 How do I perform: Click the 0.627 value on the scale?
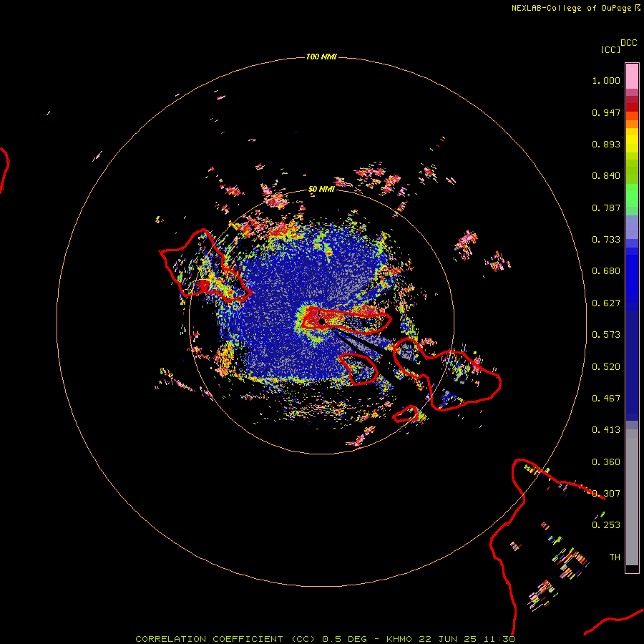tap(606, 303)
